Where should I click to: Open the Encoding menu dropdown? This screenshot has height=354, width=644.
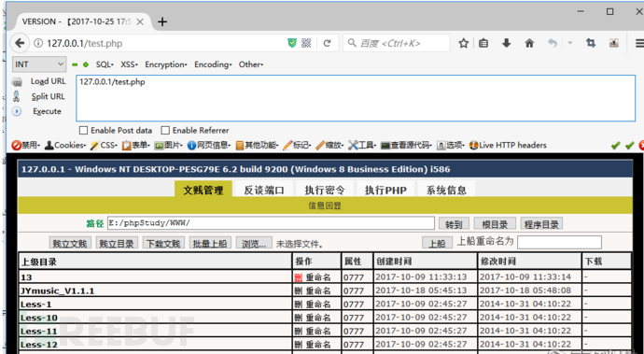click(x=213, y=64)
